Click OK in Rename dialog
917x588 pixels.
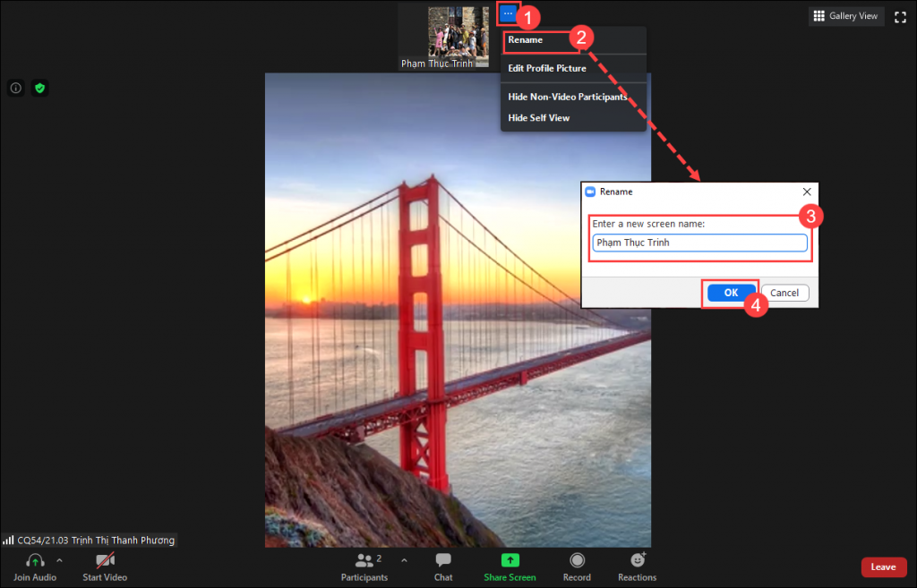coord(731,293)
